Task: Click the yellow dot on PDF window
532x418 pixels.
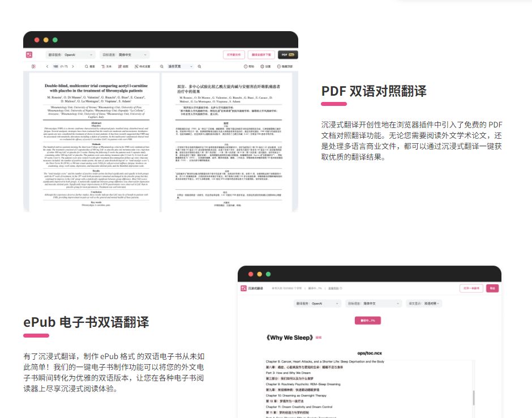Action: coord(46,40)
